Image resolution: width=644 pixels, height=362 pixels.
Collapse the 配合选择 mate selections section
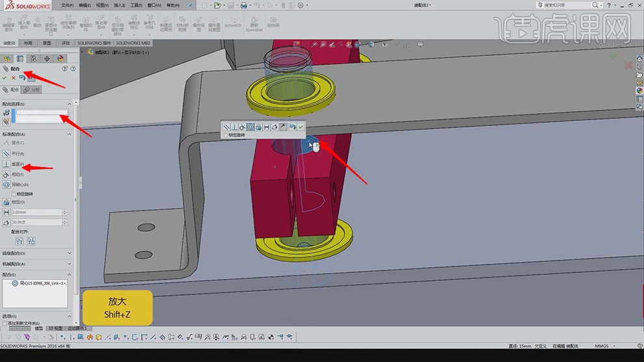pyautogui.click(x=70, y=104)
